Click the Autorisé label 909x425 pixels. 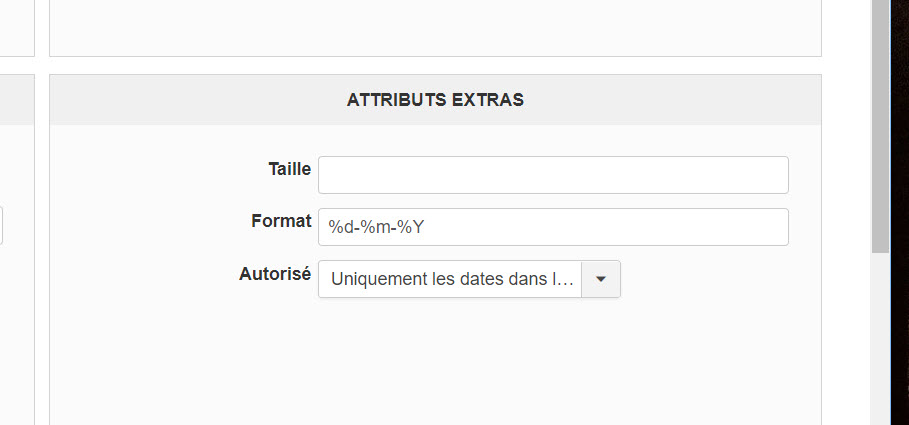pos(275,273)
